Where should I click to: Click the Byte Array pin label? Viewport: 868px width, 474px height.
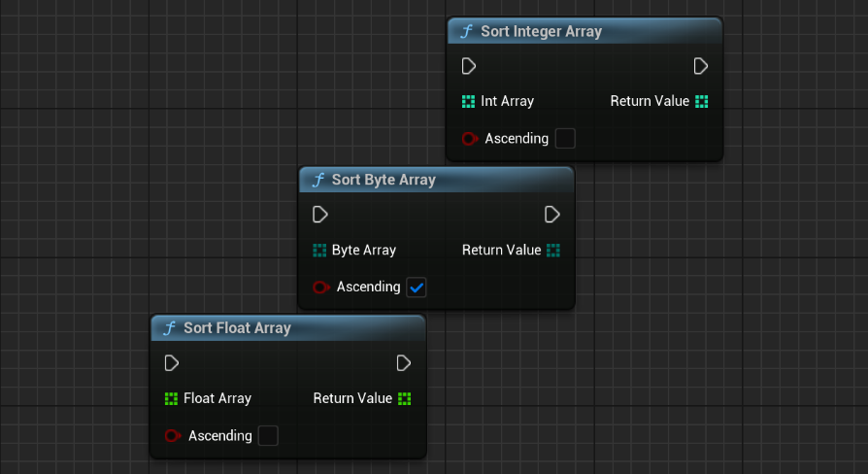364,251
